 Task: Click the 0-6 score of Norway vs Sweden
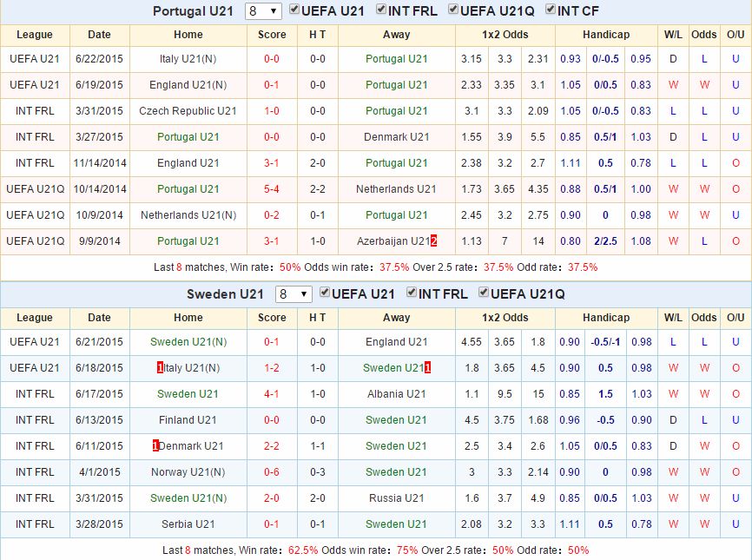(x=272, y=472)
